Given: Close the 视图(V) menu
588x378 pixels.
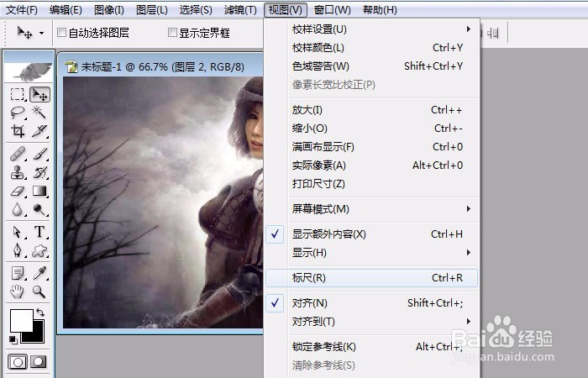Looking at the screenshot, I should pos(286,10).
